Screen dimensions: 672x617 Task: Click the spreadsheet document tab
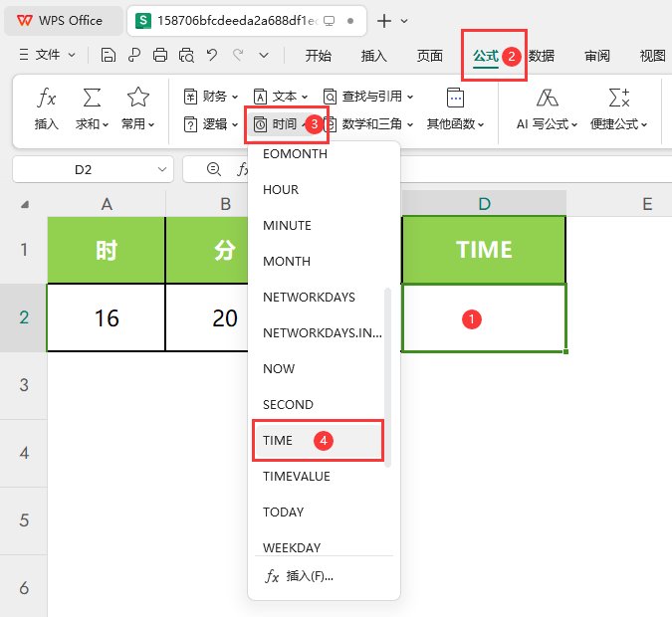pos(247,21)
